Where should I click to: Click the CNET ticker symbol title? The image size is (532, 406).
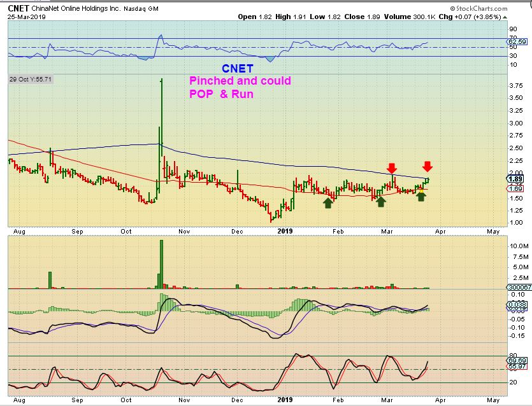pyautogui.click(x=18, y=8)
